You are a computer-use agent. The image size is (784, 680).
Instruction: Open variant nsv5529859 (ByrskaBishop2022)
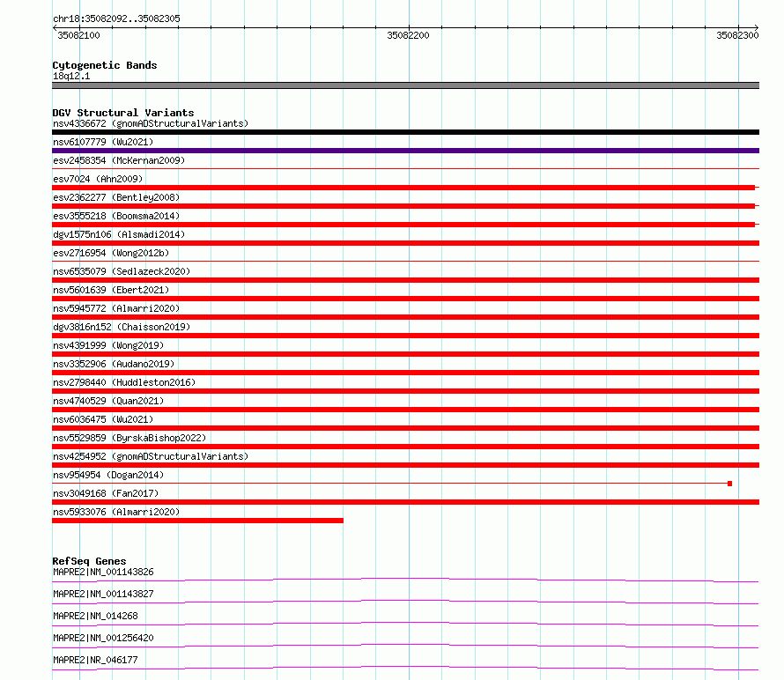point(129,438)
